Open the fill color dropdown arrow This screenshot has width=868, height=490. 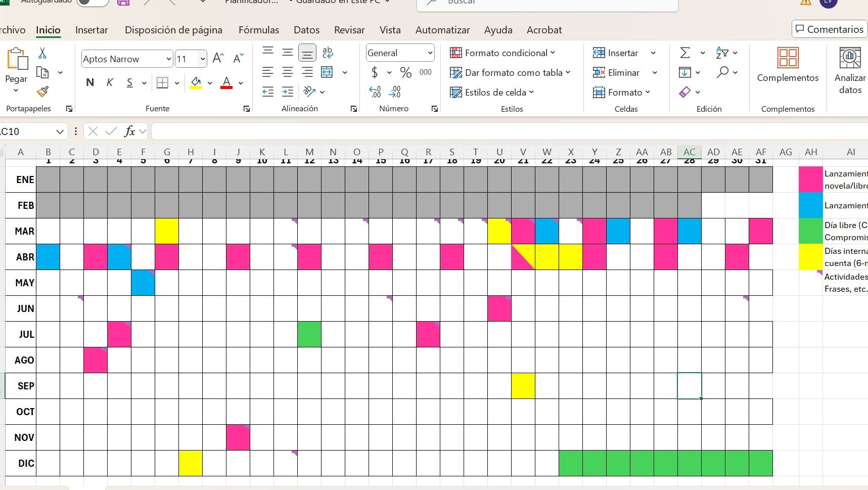[x=210, y=83]
